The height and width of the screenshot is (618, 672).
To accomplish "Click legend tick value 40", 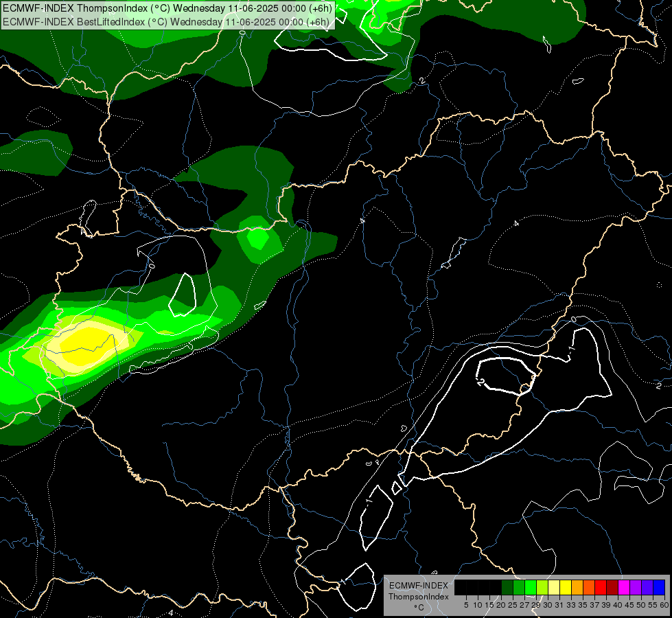I will pos(618,605).
